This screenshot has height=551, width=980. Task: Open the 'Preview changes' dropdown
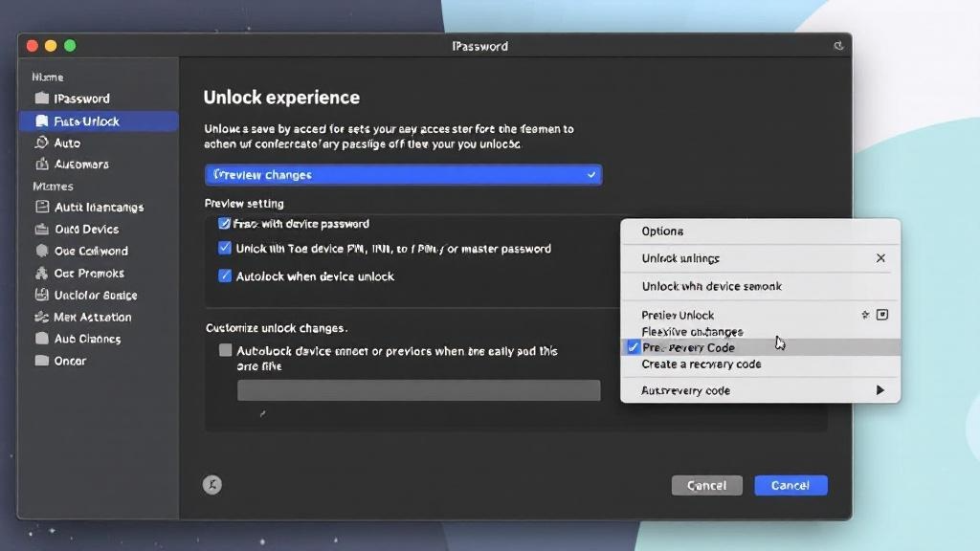(402, 175)
